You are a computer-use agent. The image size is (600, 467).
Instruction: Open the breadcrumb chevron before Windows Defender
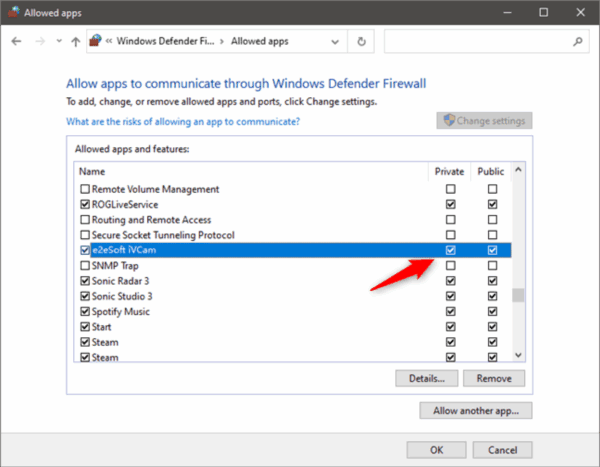(110, 42)
